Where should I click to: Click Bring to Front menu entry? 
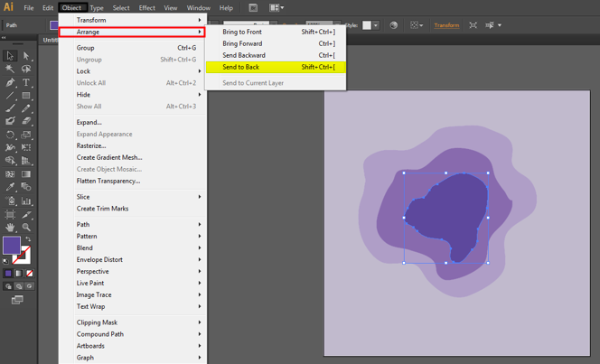coord(242,32)
